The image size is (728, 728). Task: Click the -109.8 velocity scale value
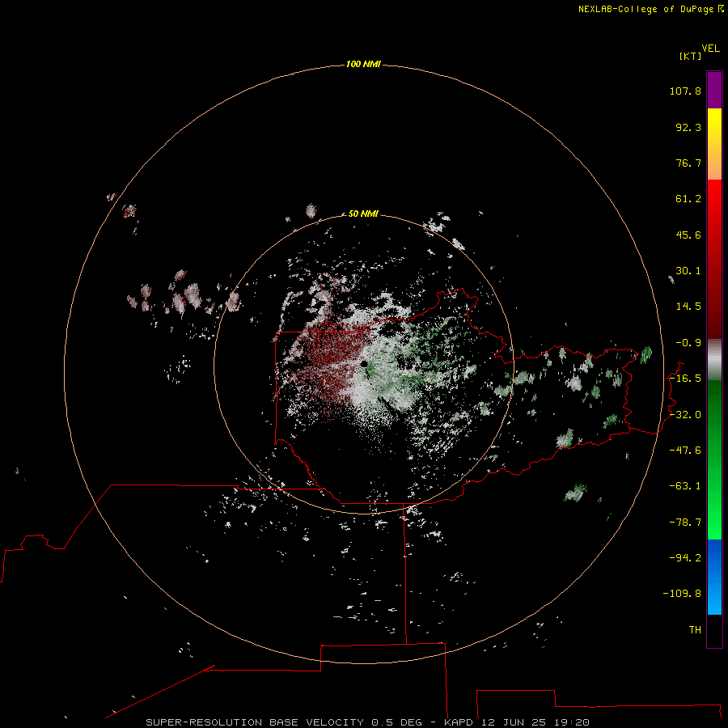tap(683, 594)
